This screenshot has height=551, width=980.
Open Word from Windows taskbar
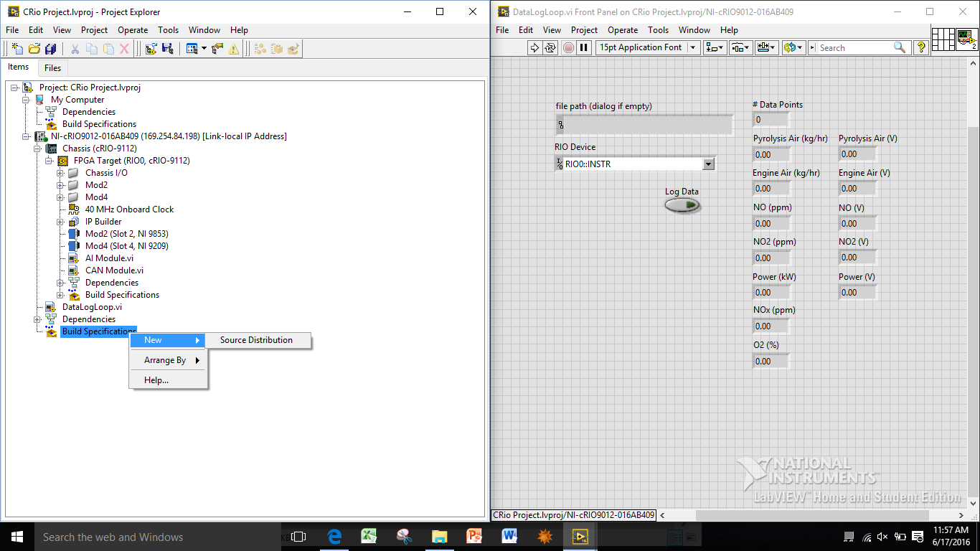click(x=510, y=536)
